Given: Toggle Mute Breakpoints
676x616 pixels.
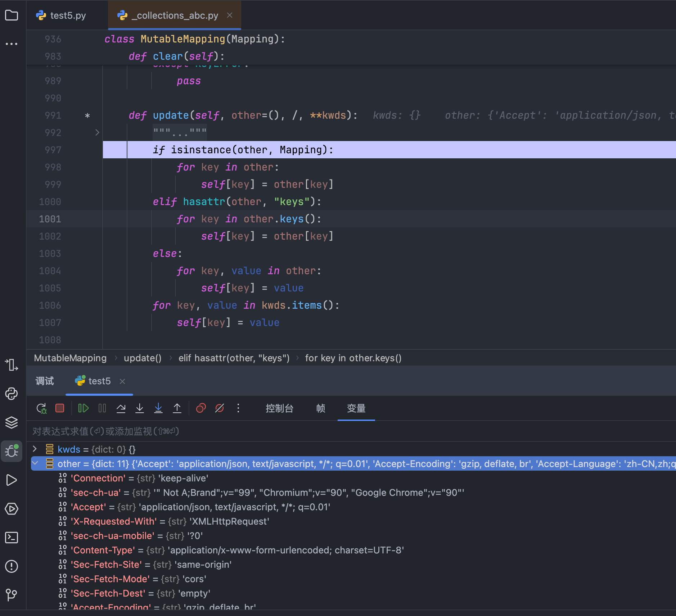Looking at the screenshot, I should click(x=220, y=408).
